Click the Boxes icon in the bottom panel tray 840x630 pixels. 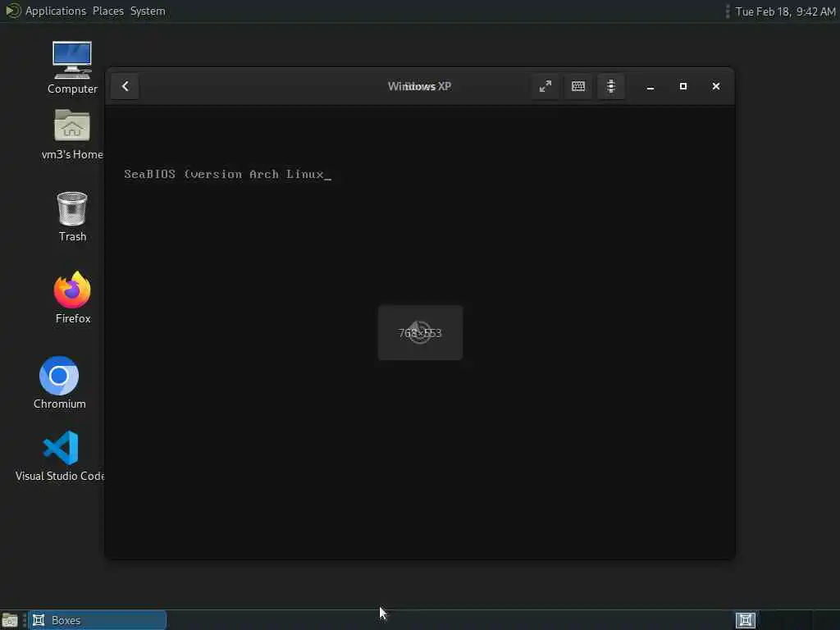[745, 620]
